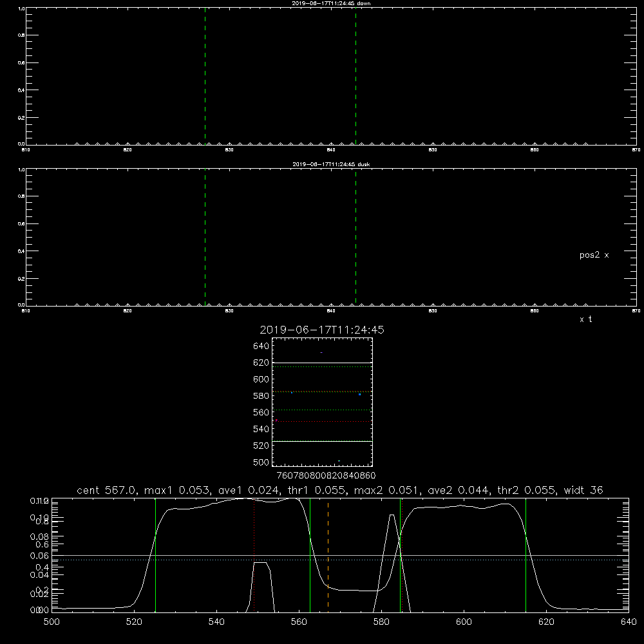Click the red marker near 550 in center image
The image size is (644, 644).
276,420
